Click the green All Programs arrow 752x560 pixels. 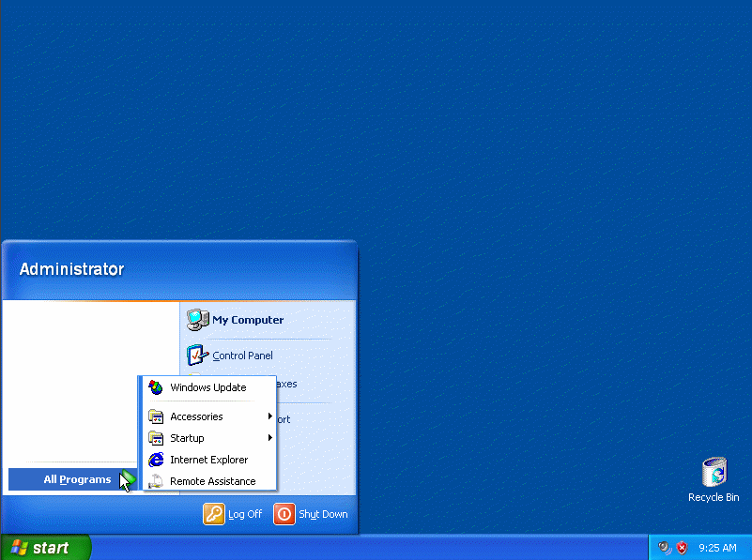[x=127, y=479]
